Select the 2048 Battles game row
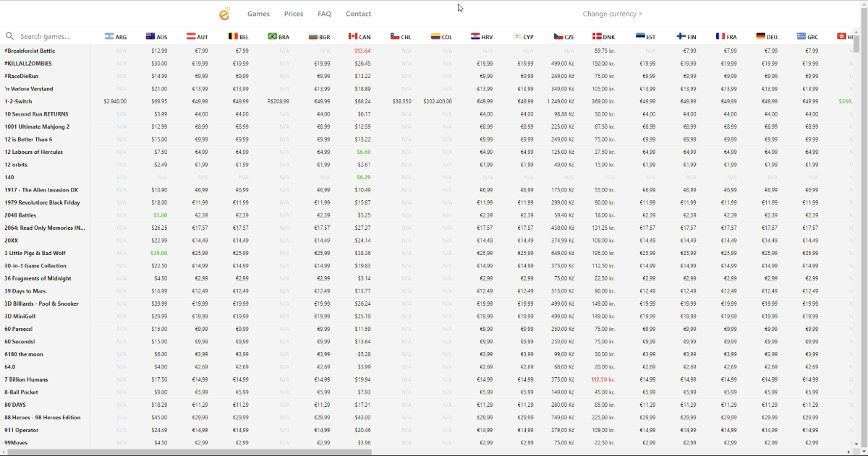Image resolution: width=868 pixels, height=456 pixels. (x=20, y=215)
